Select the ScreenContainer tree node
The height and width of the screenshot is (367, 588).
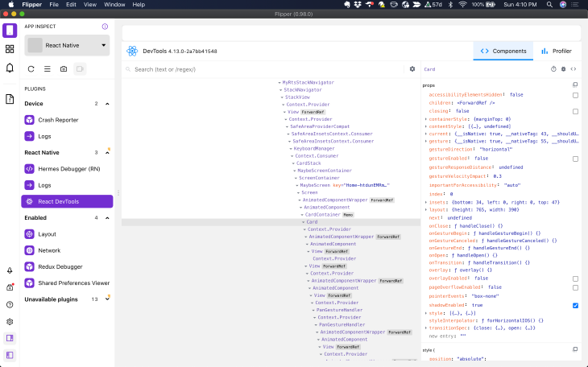pos(319,178)
